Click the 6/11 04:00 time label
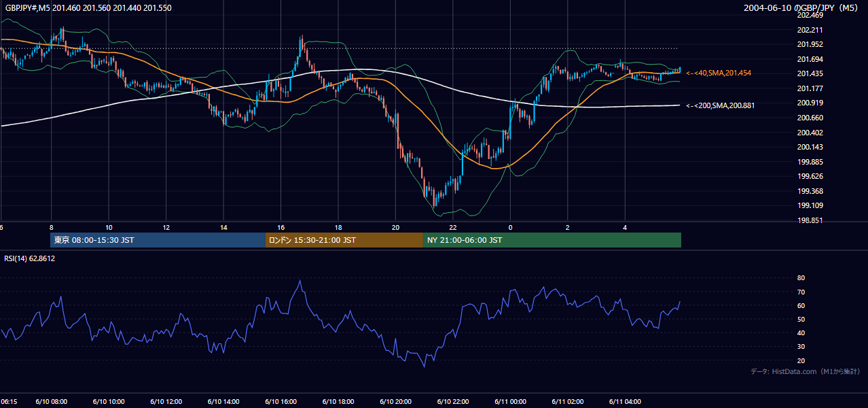Screen dimensions: 868x408 point(625,402)
